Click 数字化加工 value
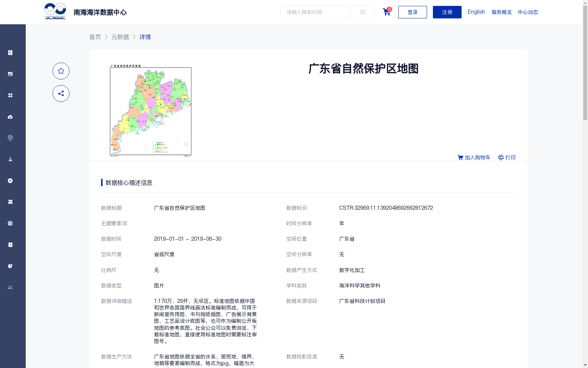The height and width of the screenshot is (368, 588). coord(352,270)
